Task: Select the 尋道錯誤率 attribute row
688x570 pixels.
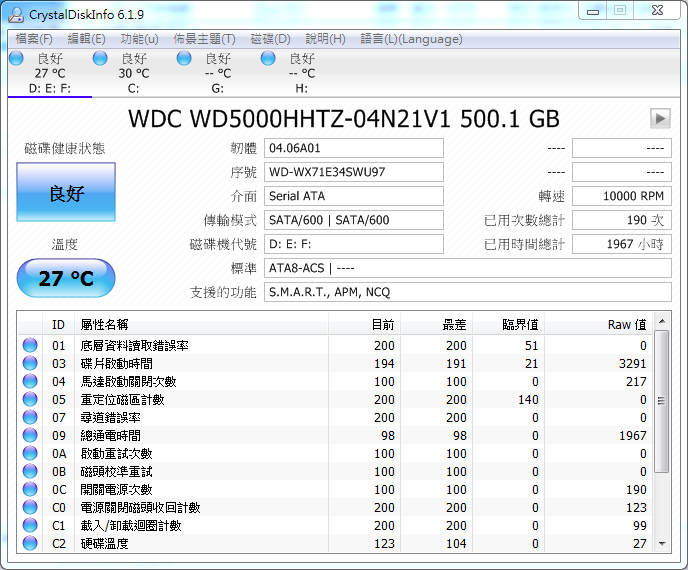Action: (335, 417)
